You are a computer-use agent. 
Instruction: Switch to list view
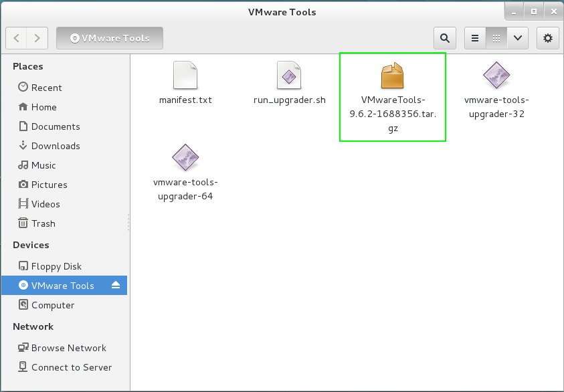475,38
